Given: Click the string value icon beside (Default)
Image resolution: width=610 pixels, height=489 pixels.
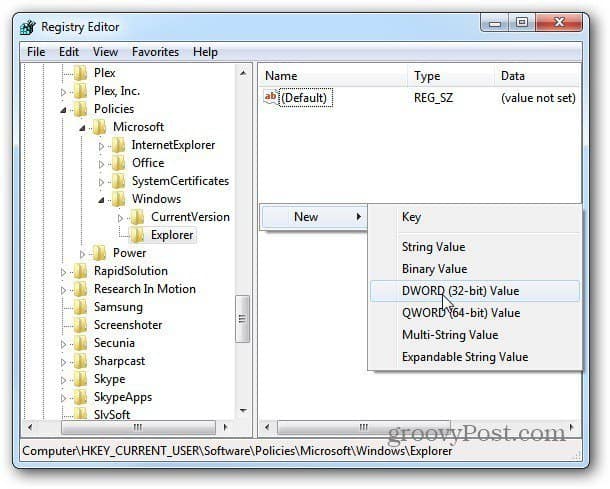Looking at the screenshot, I should (271, 97).
